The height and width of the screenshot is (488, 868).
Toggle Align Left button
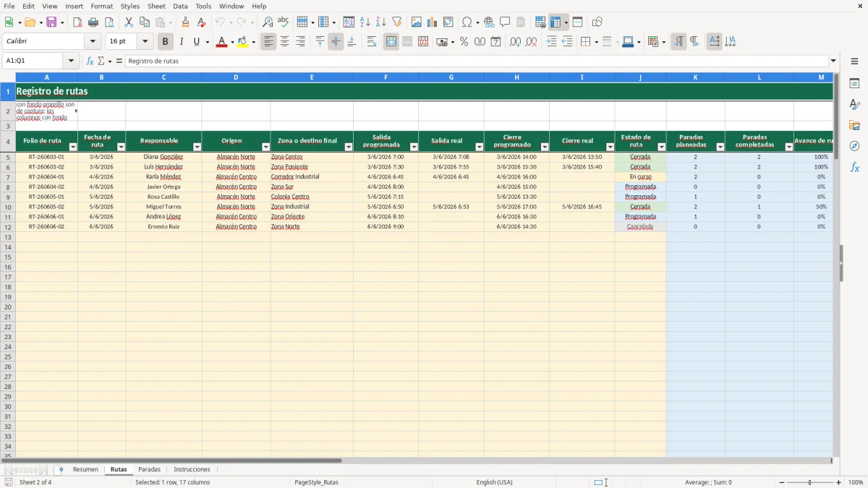(x=269, y=42)
